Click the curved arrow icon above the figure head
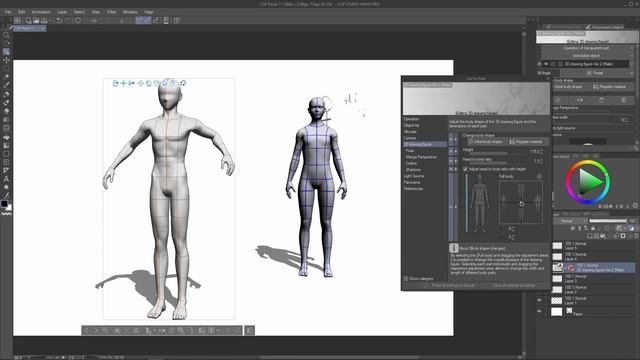The height and width of the screenshot is (360, 640). click(x=183, y=83)
